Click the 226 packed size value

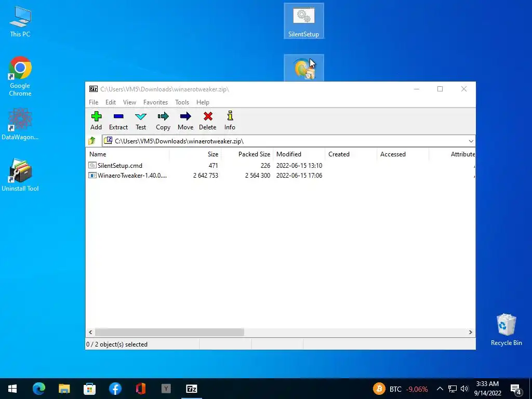pyautogui.click(x=265, y=166)
